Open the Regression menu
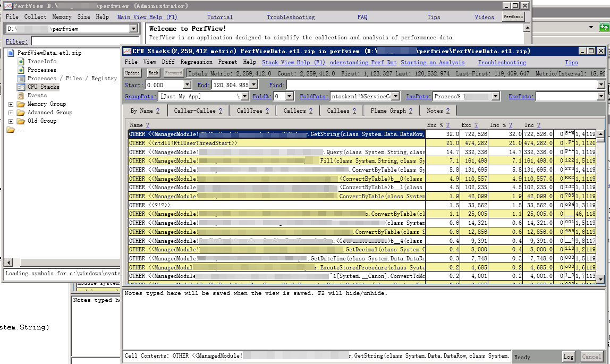This screenshot has height=364, width=610. [x=197, y=62]
